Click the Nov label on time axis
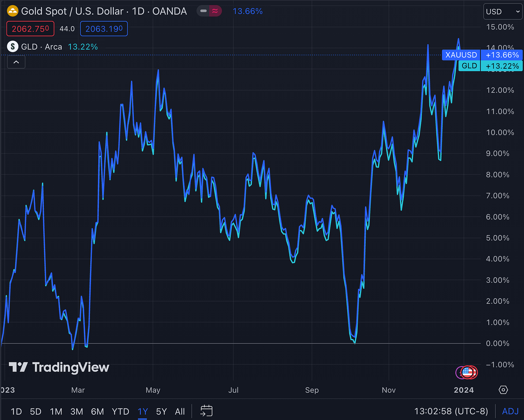The height and width of the screenshot is (420, 524). click(x=389, y=390)
